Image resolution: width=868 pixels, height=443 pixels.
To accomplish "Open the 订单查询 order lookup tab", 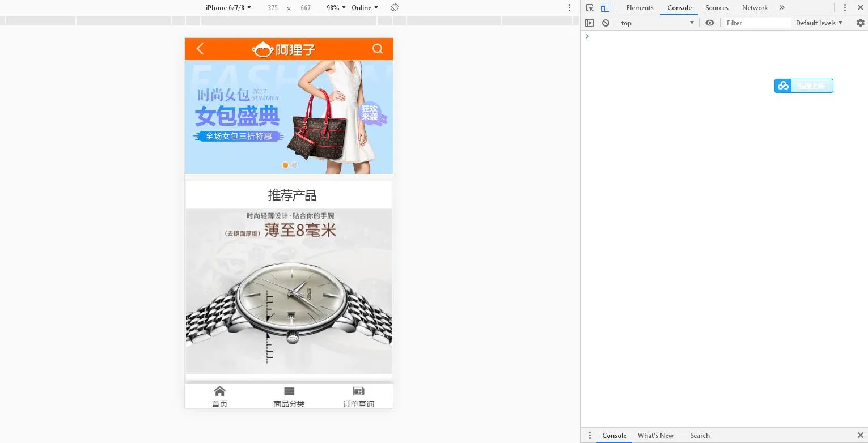I will pos(358,397).
